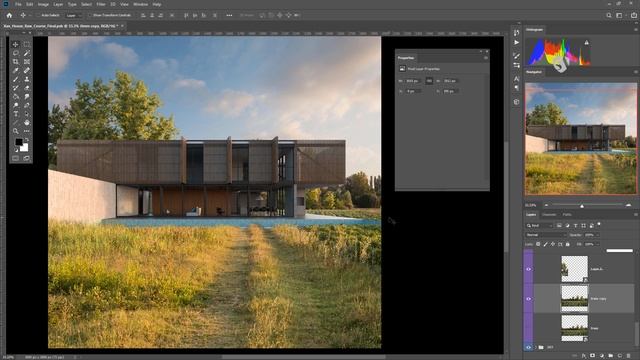Switch to the Channels tab
The image size is (640, 360).
[549, 214]
